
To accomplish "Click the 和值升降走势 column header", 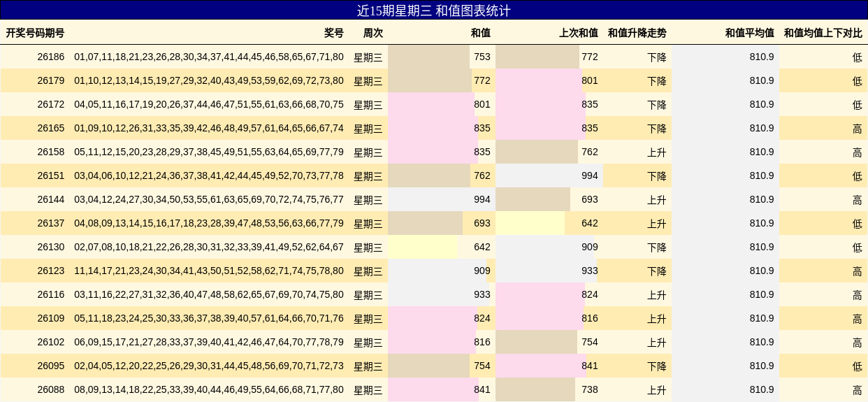I will (637, 33).
